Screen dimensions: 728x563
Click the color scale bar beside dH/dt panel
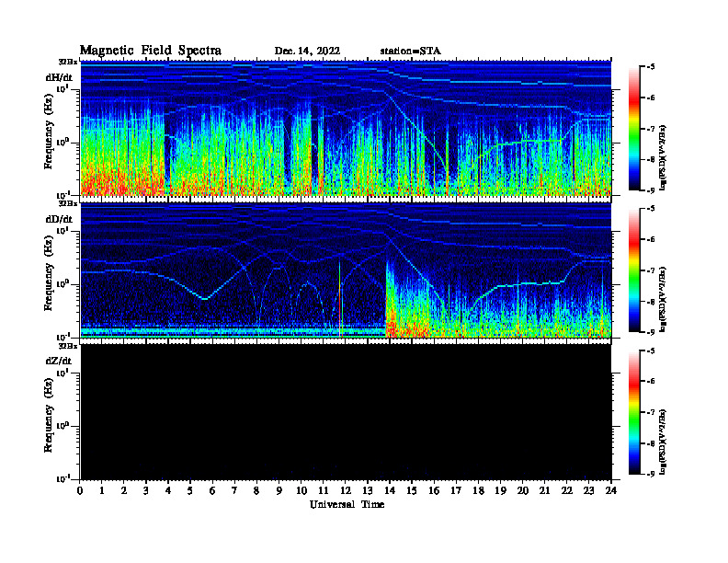633,129
